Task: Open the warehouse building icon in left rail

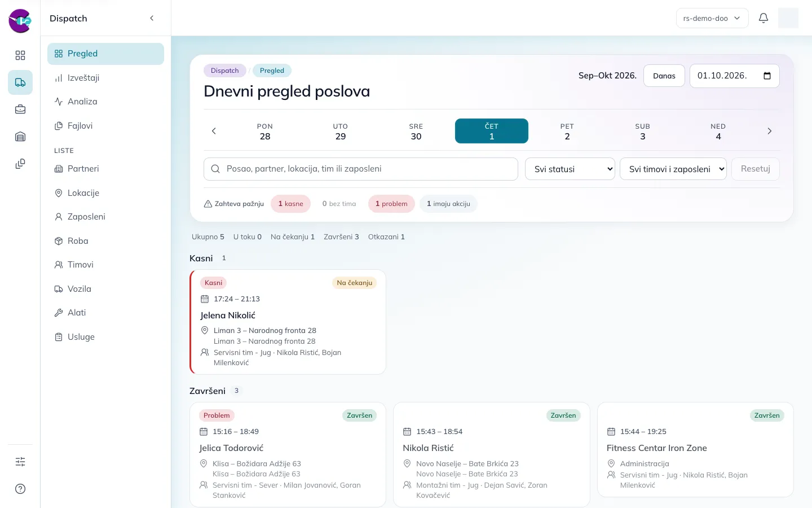Action: point(20,137)
